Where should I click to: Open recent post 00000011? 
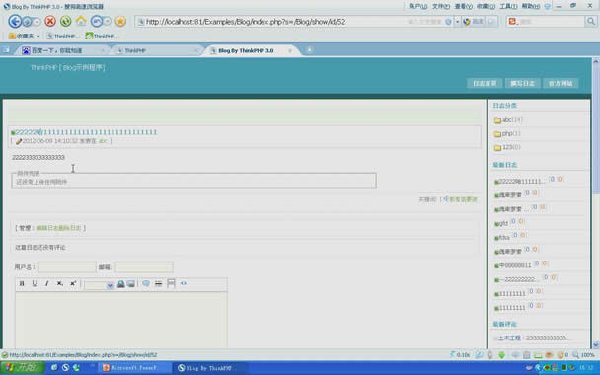pyautogui.click(x=513, y=265)
